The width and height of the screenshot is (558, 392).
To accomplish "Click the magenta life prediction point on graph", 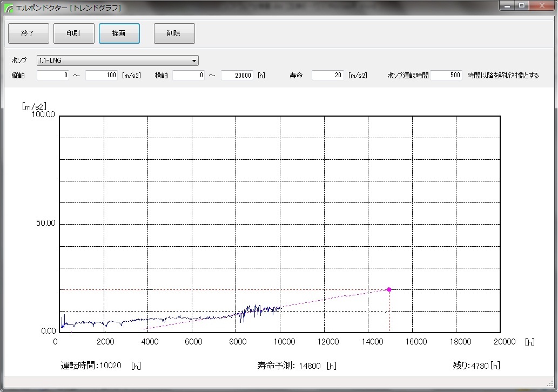I will (389, 289).
